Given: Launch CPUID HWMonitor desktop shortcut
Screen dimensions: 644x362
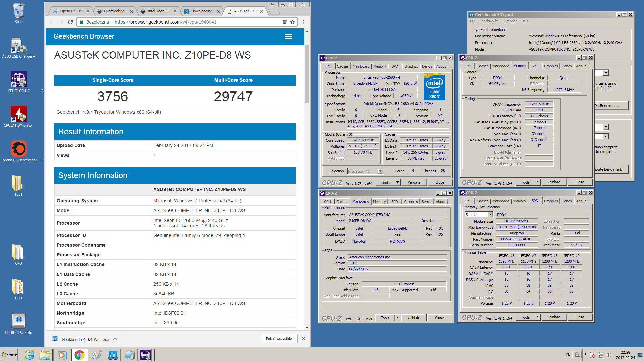Looking at the screenshot, I should click(x=18, y=117).
